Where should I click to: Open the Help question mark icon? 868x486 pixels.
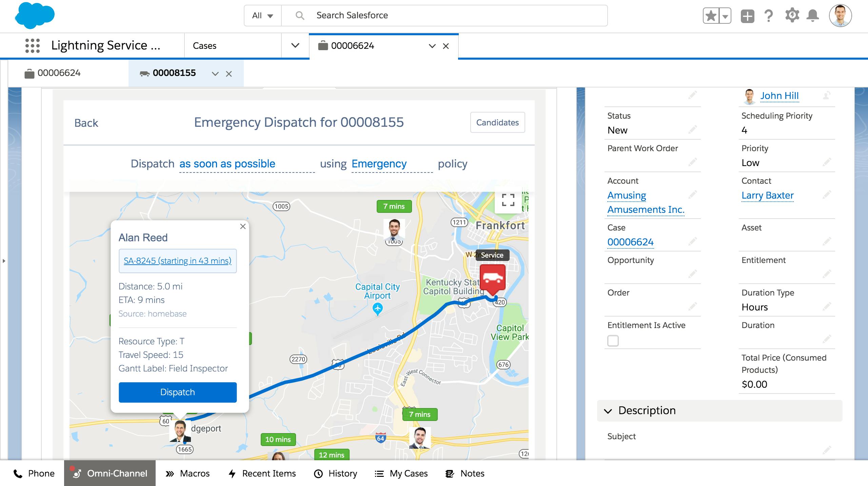click(769, 16)
